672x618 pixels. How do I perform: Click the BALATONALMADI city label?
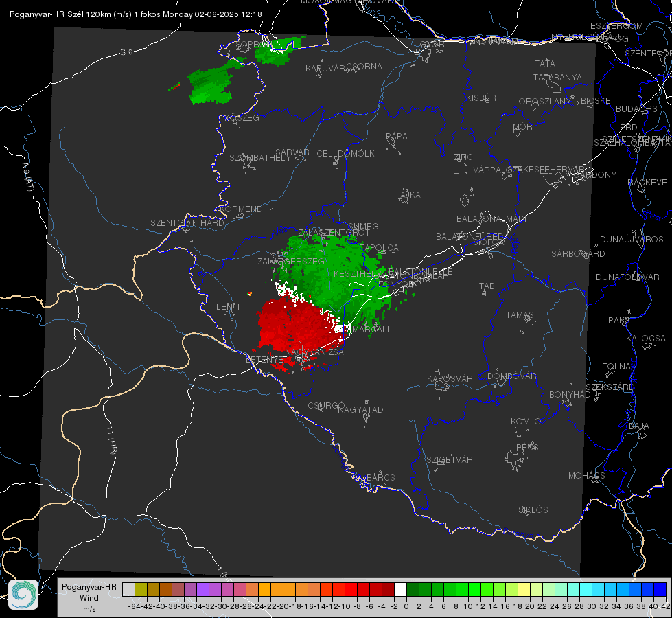pyautogui.click(x=491, y=219)
